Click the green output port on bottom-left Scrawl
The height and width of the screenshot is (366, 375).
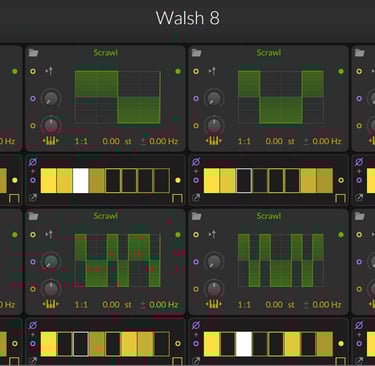[x=178, y=234]
